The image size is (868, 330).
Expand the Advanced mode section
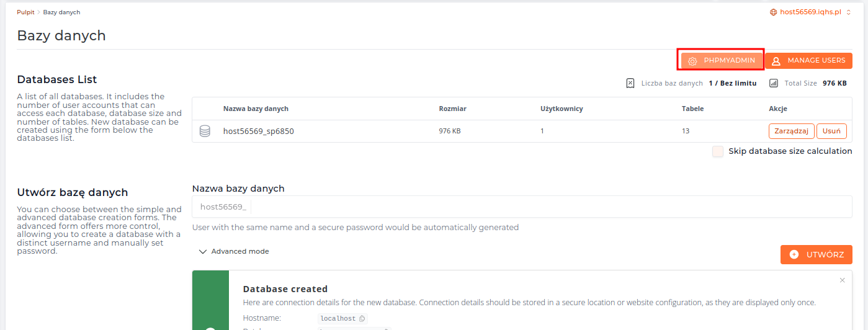click(x=234, y=252)
